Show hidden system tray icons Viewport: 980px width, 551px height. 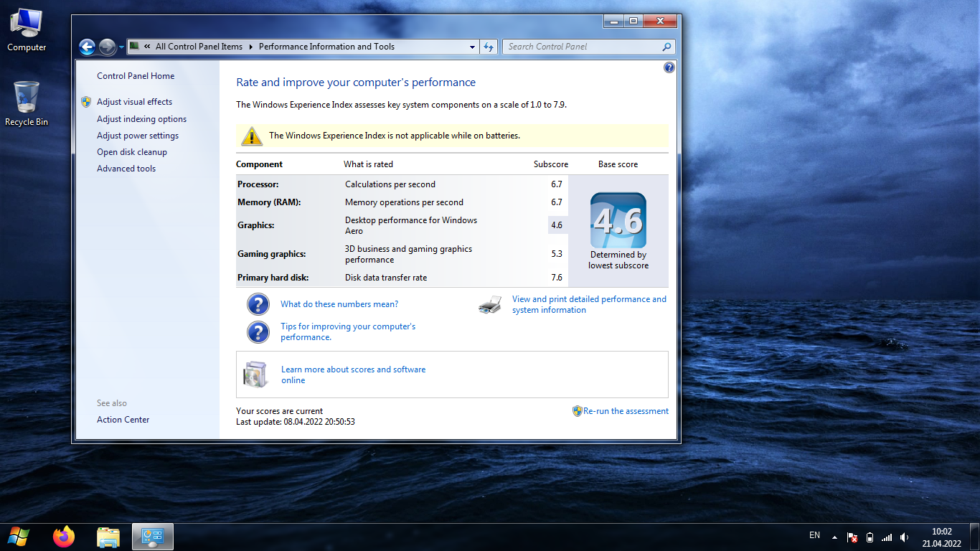[834, 537]
